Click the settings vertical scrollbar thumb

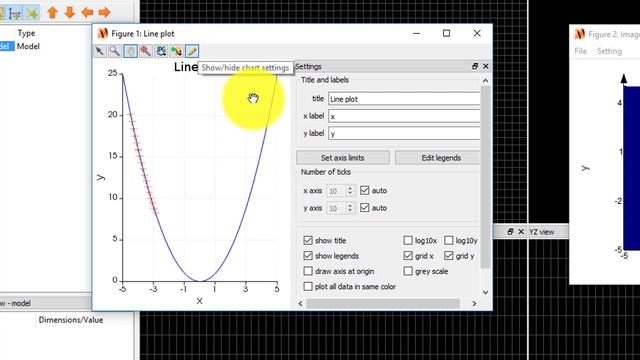click(x=485, y=177)
